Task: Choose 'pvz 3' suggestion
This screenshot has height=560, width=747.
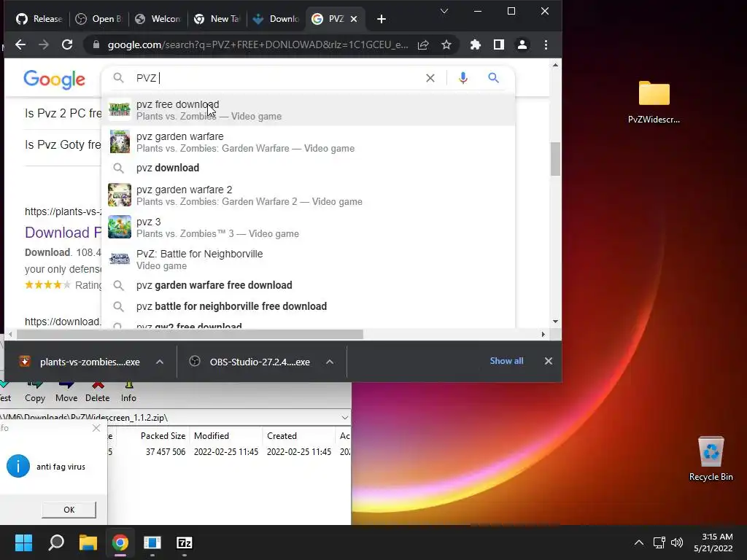Action: pos(309,227)
